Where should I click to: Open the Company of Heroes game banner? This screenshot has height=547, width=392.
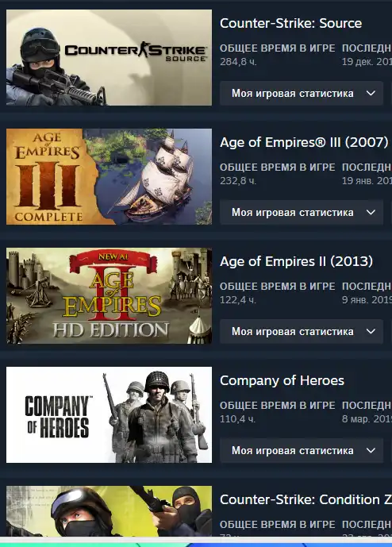(x=109, y=414)
